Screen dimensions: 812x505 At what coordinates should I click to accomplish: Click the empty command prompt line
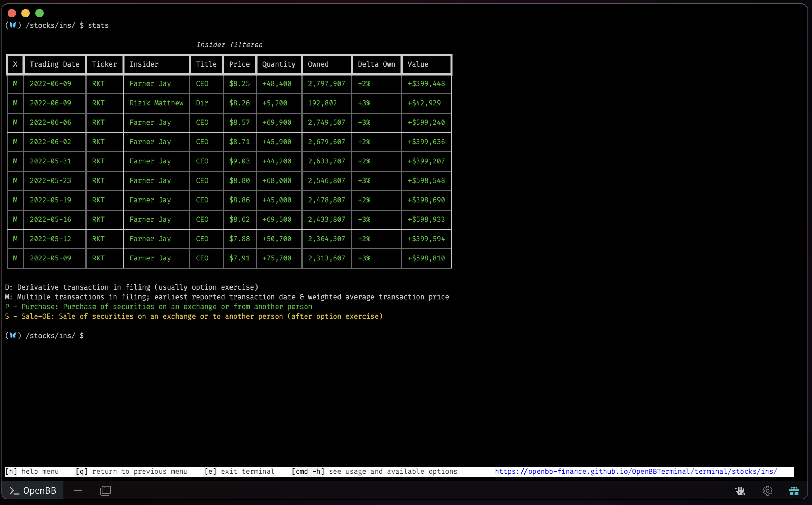44,335
